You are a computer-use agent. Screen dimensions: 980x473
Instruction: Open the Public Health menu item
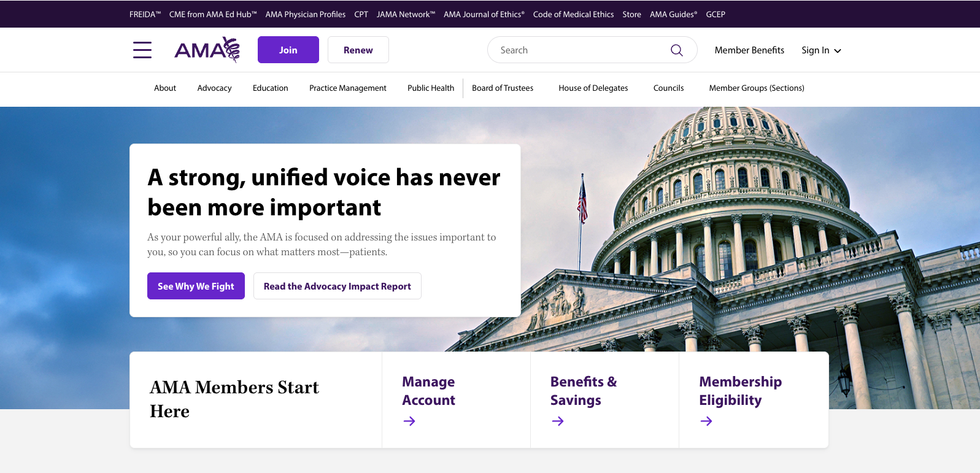point(431,88)
